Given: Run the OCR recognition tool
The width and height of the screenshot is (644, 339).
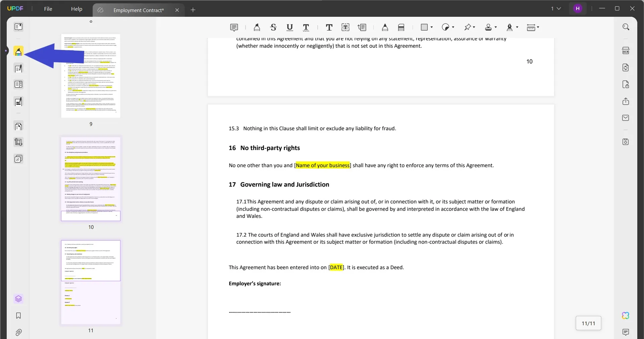Looking at the screenshot, I should pos(626,51).
